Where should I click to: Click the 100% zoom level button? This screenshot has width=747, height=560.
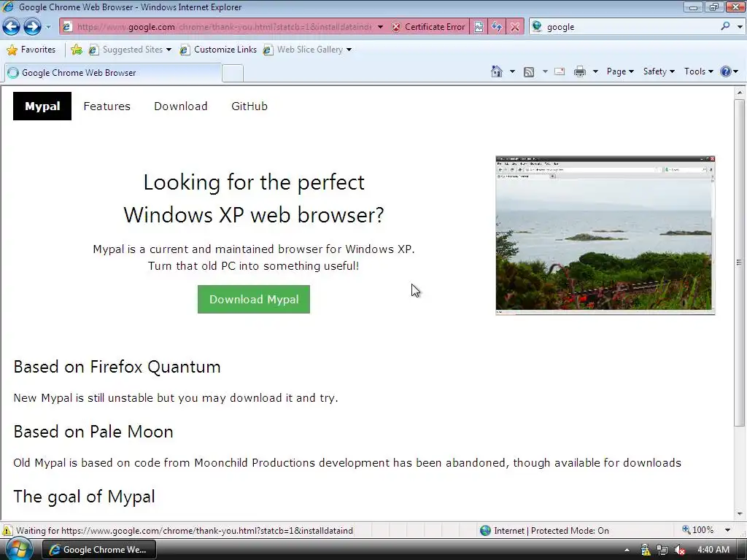tap(698, 530)
